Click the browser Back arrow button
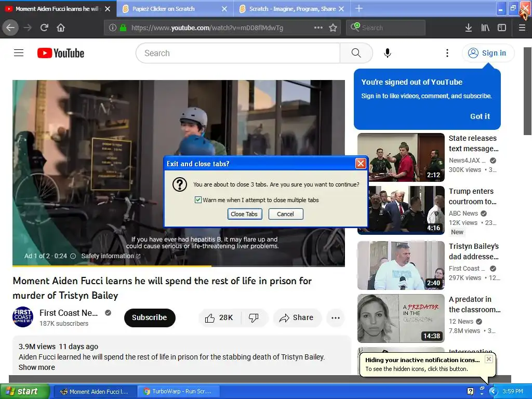Viewport: 532px width, 399px height. [x=10, y=28]
